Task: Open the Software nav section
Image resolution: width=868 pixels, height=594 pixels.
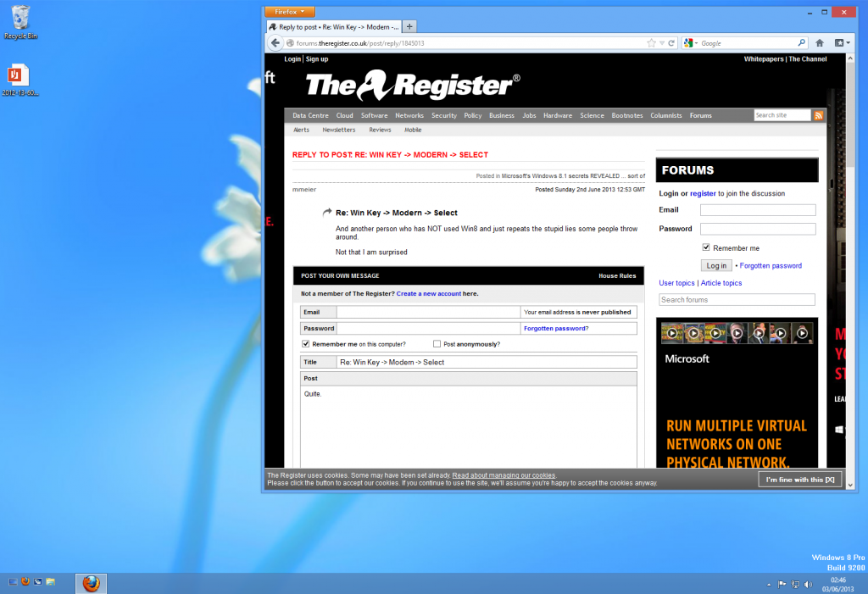Action: [374, 115]
